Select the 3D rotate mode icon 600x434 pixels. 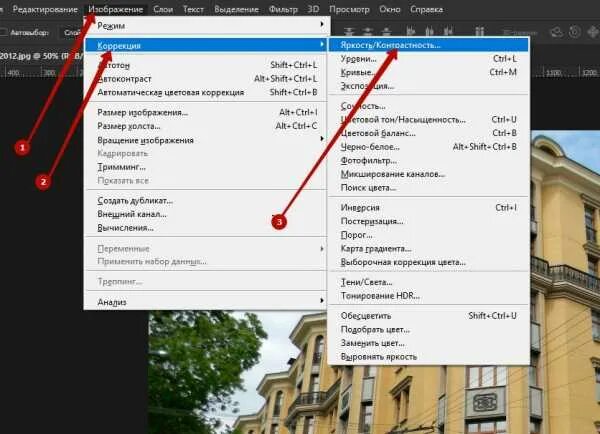tap(557, 32)
